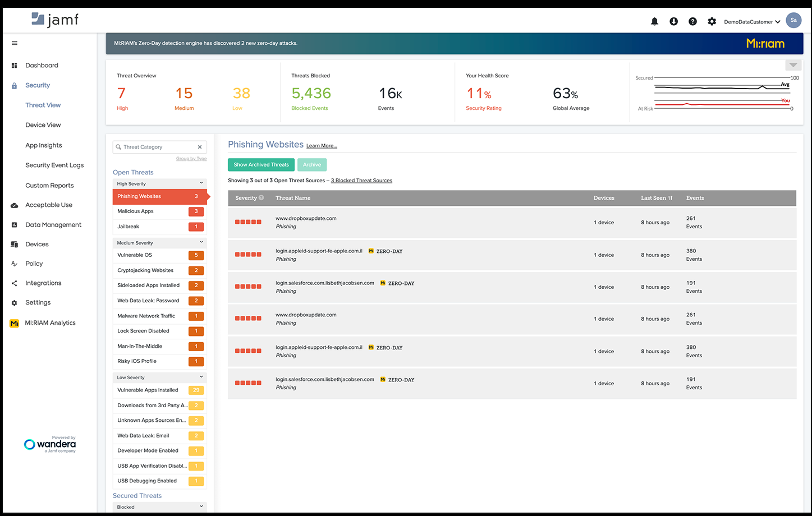Collapse the health score chart panel arrow

(x=793, y=65)
